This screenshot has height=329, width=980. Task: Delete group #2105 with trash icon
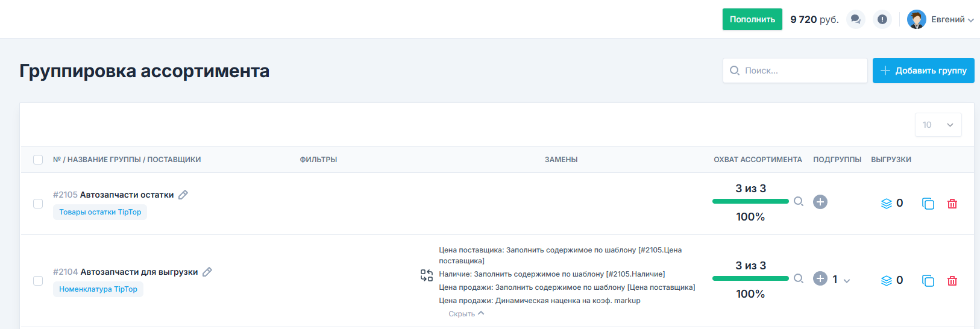coord(952,204)
